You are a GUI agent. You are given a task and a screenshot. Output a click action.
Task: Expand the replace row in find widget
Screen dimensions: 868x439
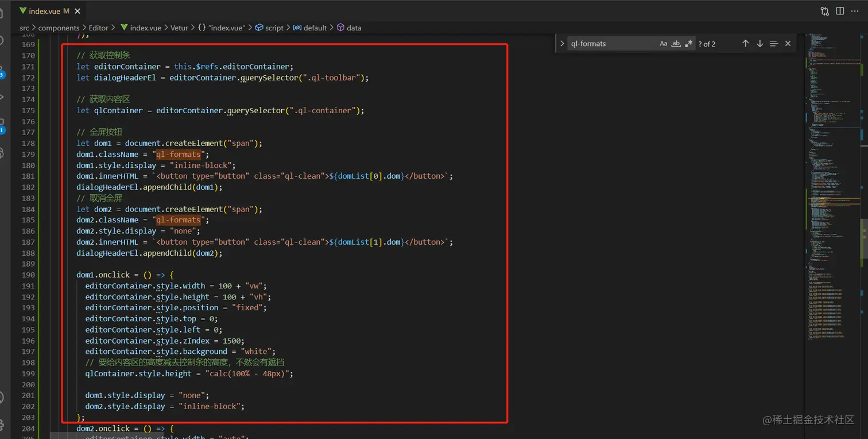(x=562, y=44)
